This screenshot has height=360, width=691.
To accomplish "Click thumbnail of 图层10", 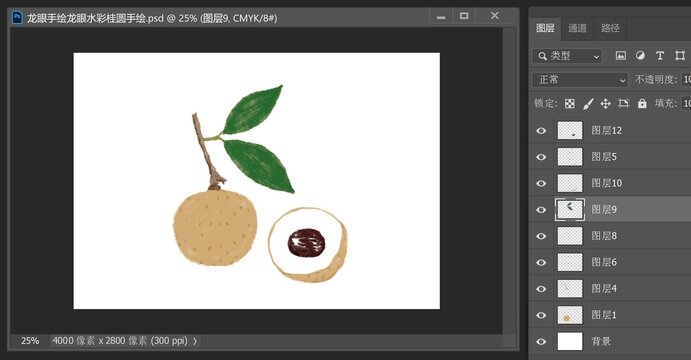I will pyautogui.click(x=570, y=183).
